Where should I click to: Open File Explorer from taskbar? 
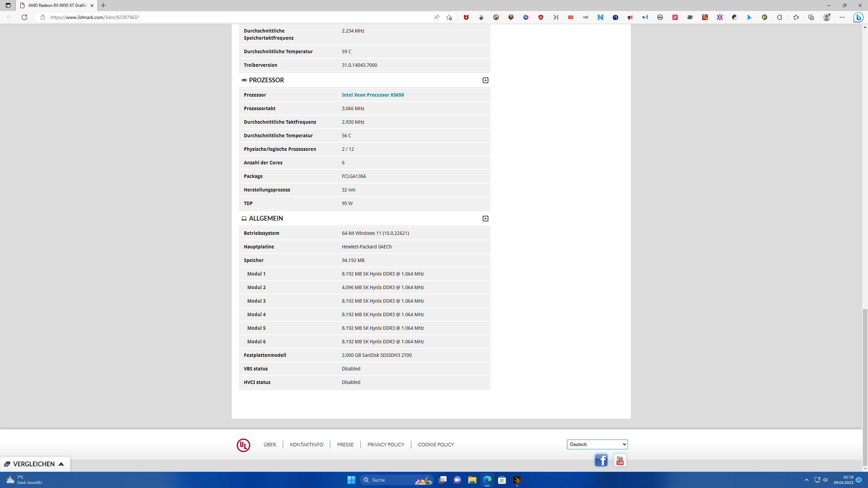click(472, 480)
